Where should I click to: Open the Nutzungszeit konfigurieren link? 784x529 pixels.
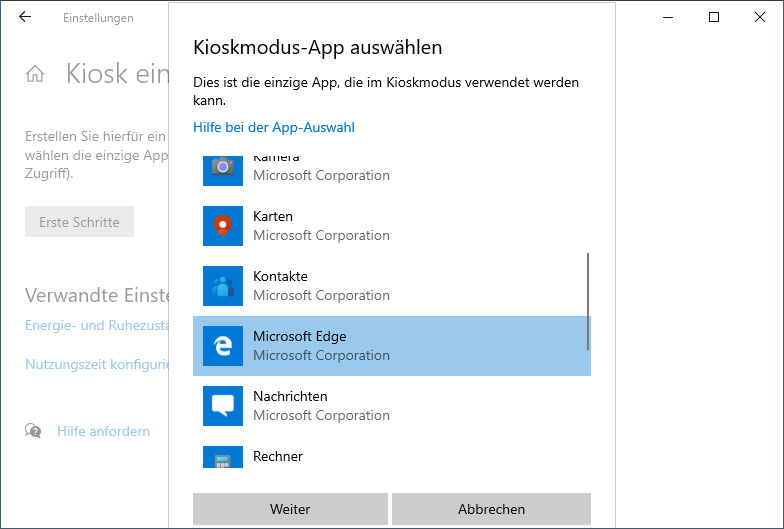(96, 365)
